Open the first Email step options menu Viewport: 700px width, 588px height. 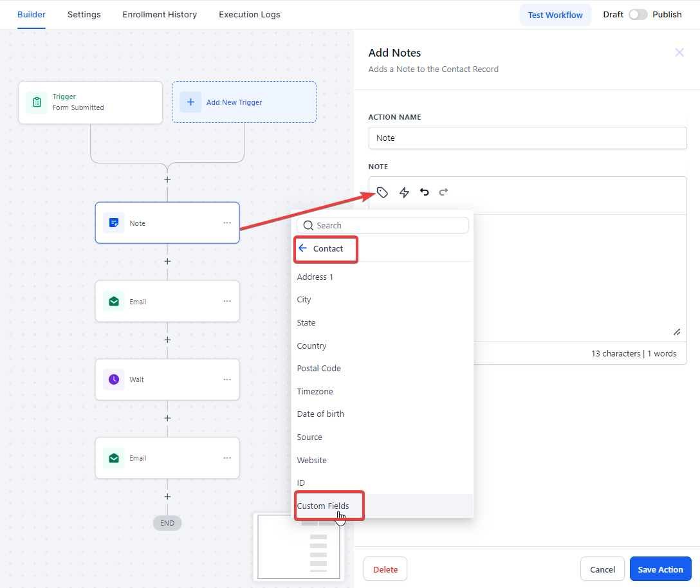point(227,301)
